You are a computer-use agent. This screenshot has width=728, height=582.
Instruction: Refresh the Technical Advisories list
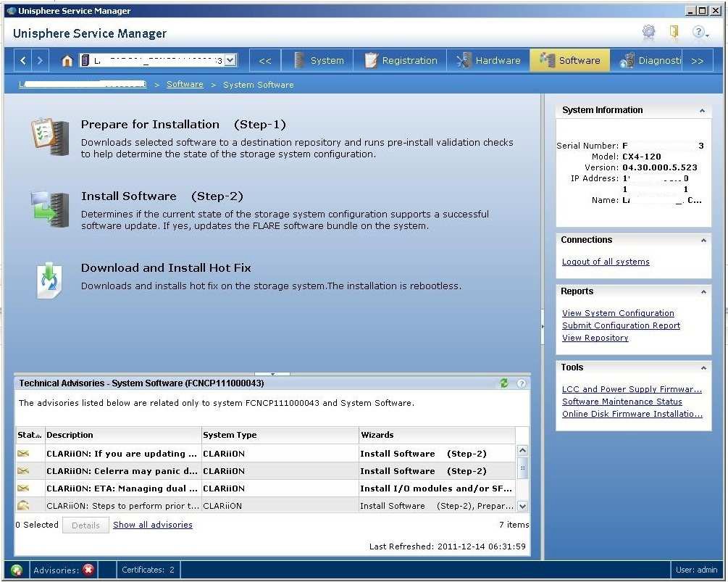(503, 383)
